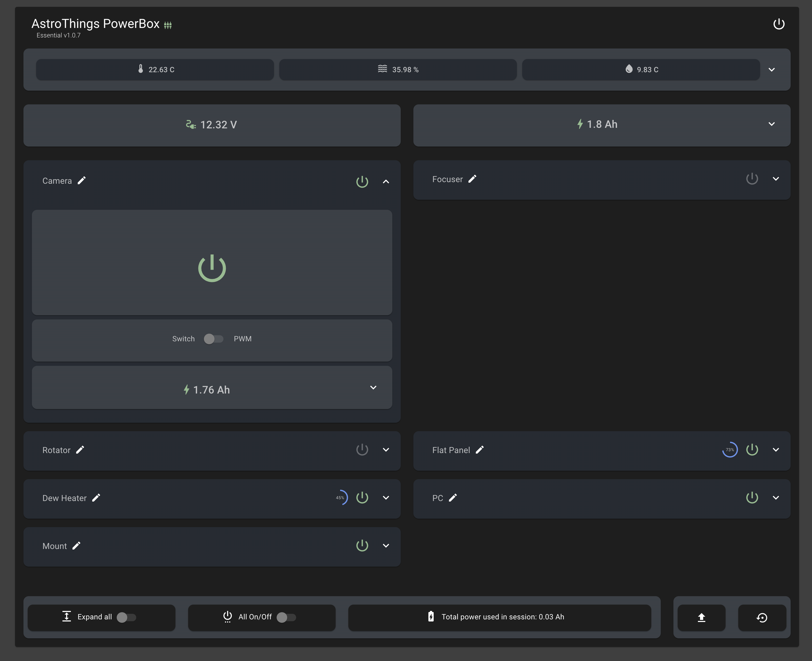Click the PWM label

click(x=242, y=339)
